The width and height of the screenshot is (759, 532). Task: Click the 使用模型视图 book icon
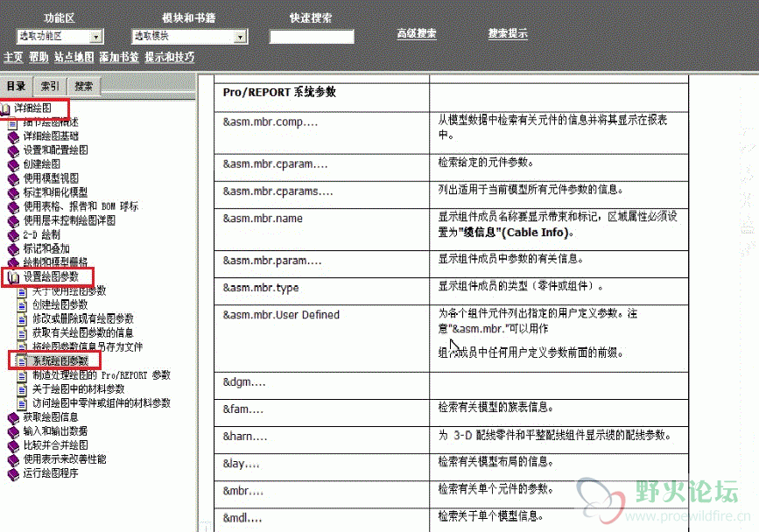13,179
